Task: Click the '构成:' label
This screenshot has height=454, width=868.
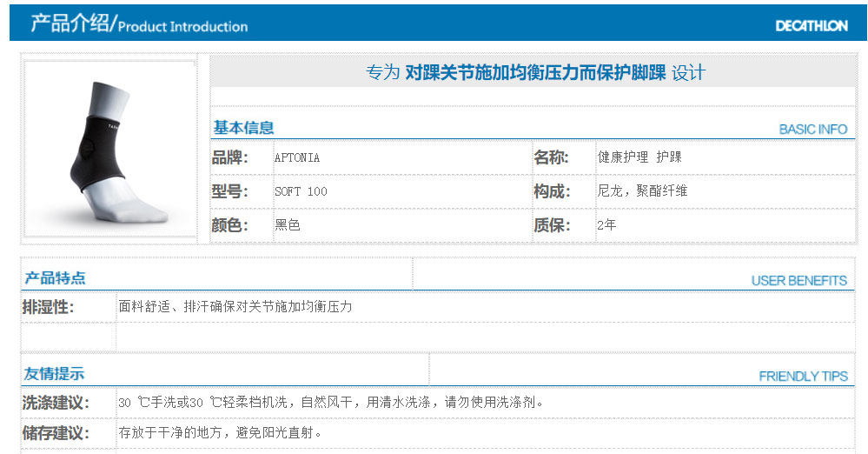Action: pyautogui.click(x=552, y=191)
